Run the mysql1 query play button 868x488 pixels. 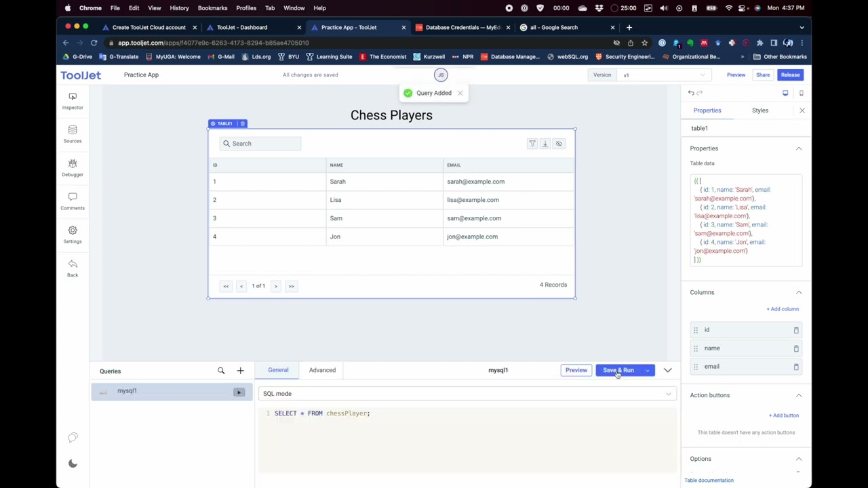pyautogui.click(x=239, y=392)
